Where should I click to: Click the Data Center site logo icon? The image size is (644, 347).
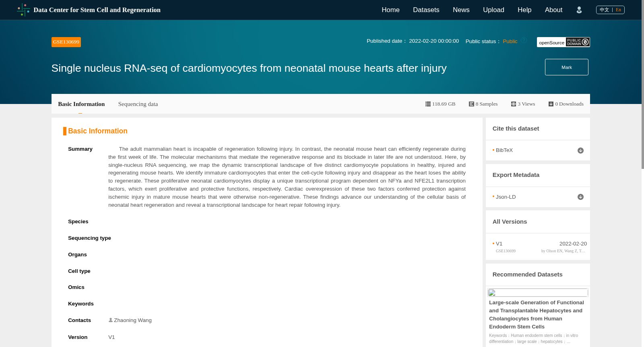click(x=23, y=10)
